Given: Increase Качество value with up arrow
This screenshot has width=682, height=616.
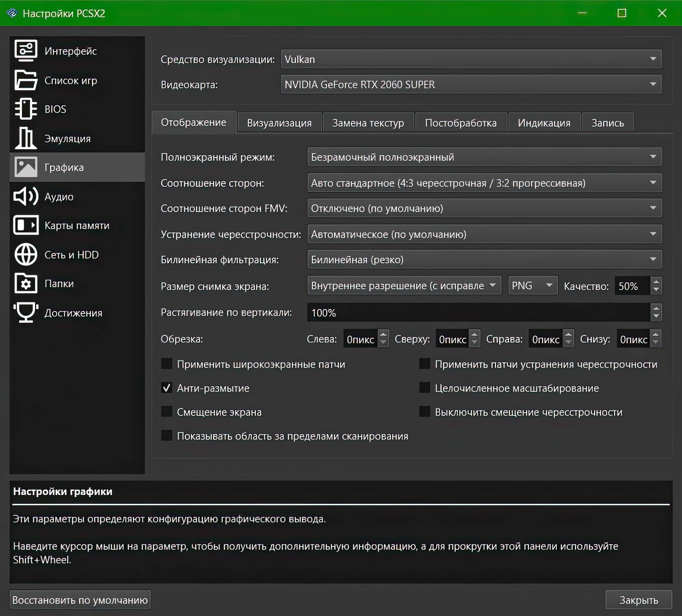Looking at the screenshot, I should pyautogui.click(x=656, y=282).
